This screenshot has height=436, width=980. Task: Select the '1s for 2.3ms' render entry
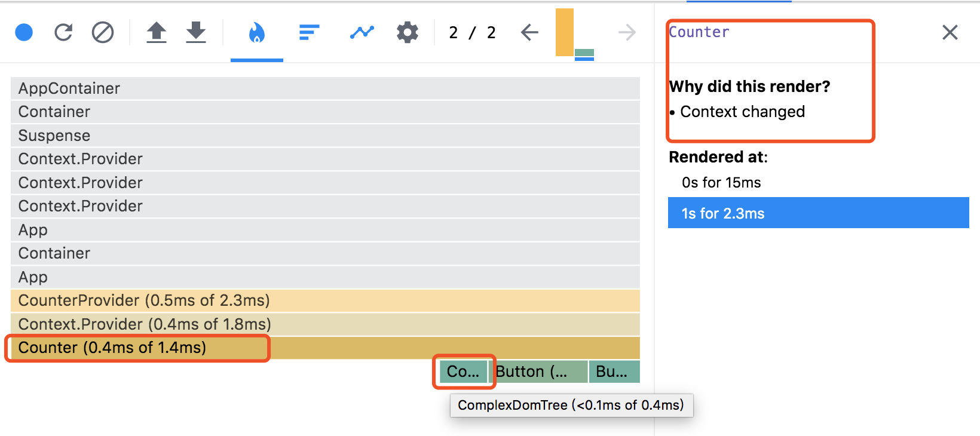click(x=819, y=213)
